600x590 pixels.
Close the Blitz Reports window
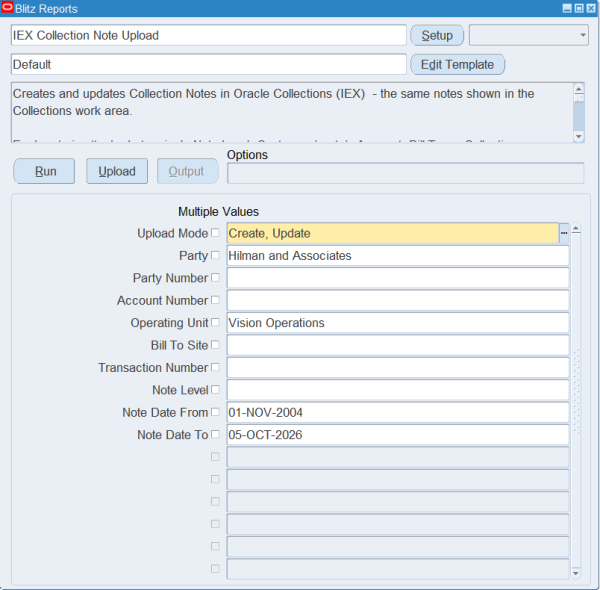click(591, 8)
